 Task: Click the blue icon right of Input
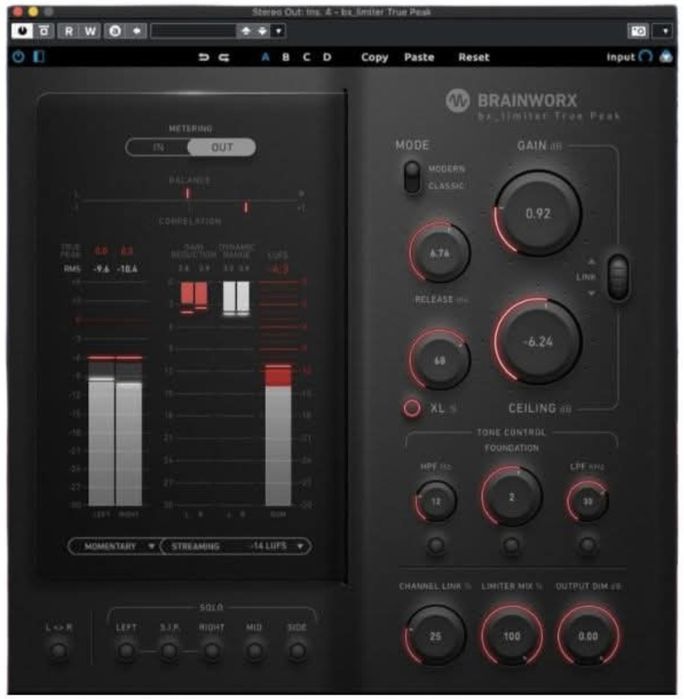[666, 57]
